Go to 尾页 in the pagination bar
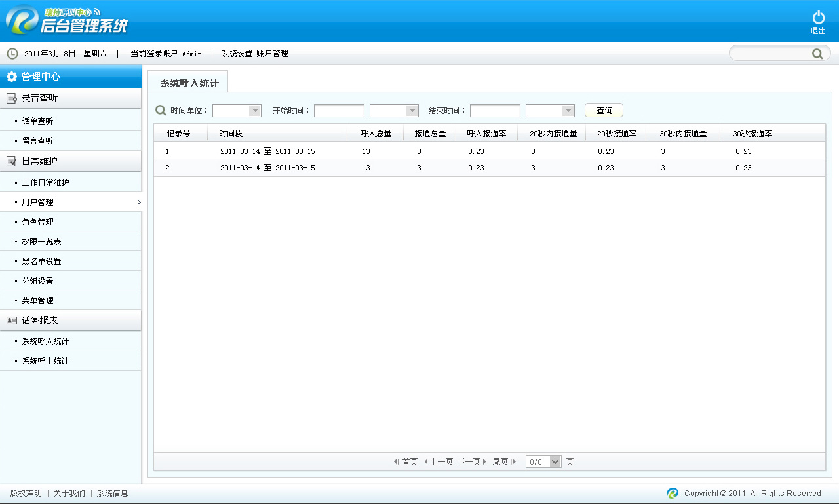The width and height of the screenshot is (839, 504). (504, 462)
